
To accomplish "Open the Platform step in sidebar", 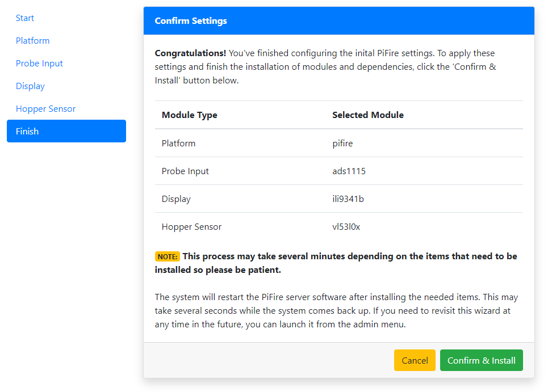I will [x=32, y=41].
